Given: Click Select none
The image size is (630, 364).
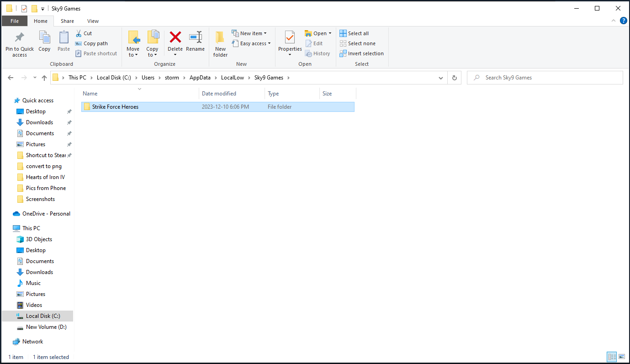Looking at the screenshot, I should pyautogui.click(x=357, y=43).
